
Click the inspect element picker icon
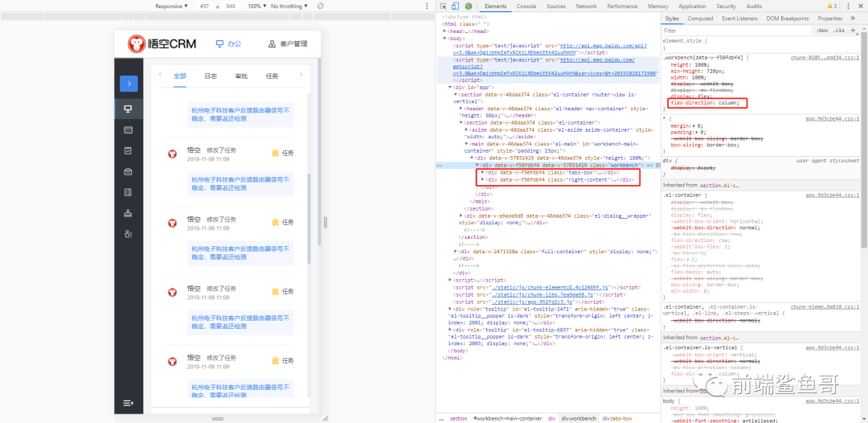point(444,6)
